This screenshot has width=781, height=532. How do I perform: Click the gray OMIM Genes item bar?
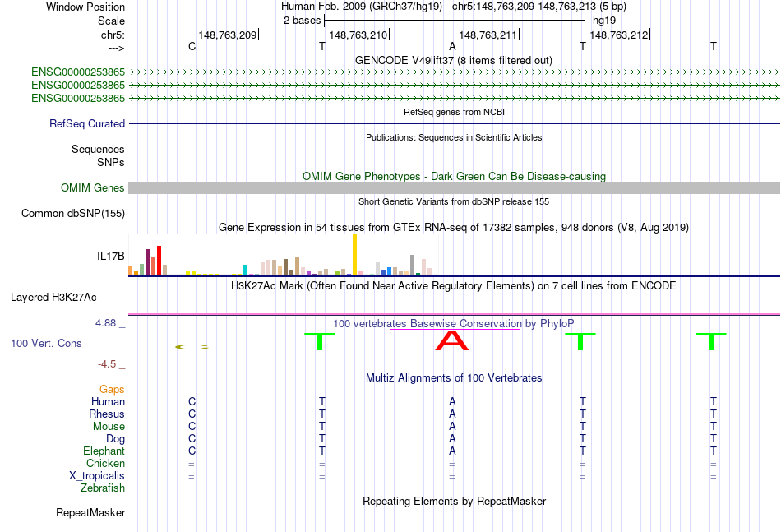(x=454, y=187)
